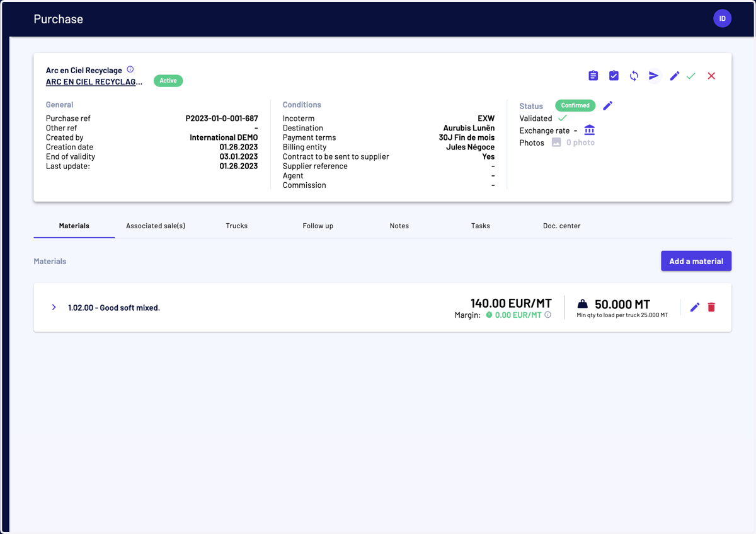Click the Purchase page title

(x=59, y=19)
